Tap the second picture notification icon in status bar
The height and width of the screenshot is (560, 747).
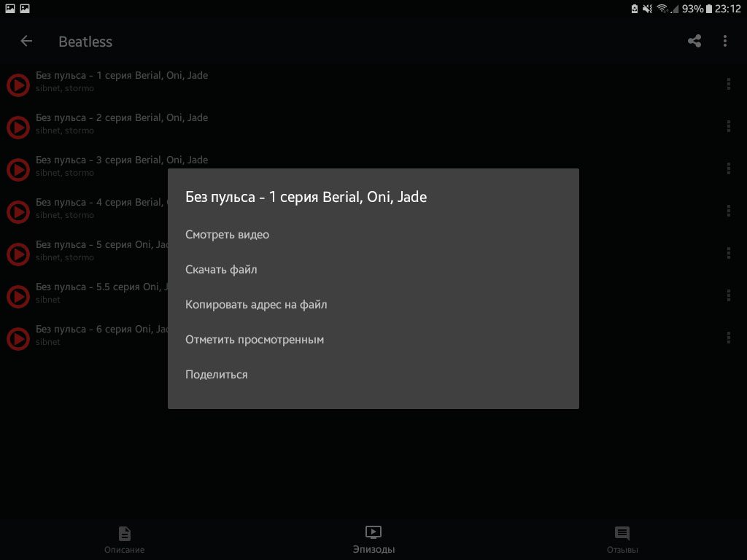pos(25,9)
